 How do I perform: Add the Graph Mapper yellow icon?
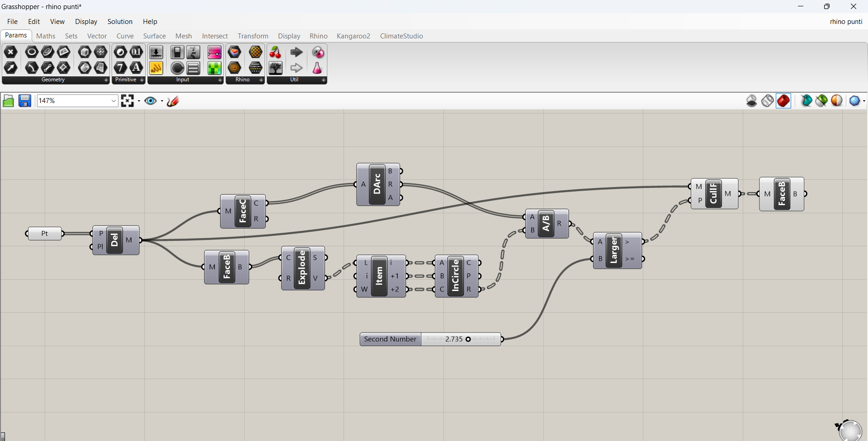point(156,68)
